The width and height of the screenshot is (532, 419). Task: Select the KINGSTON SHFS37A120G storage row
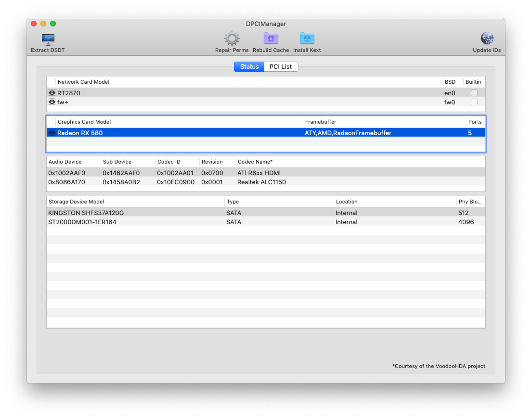point(266,213)
